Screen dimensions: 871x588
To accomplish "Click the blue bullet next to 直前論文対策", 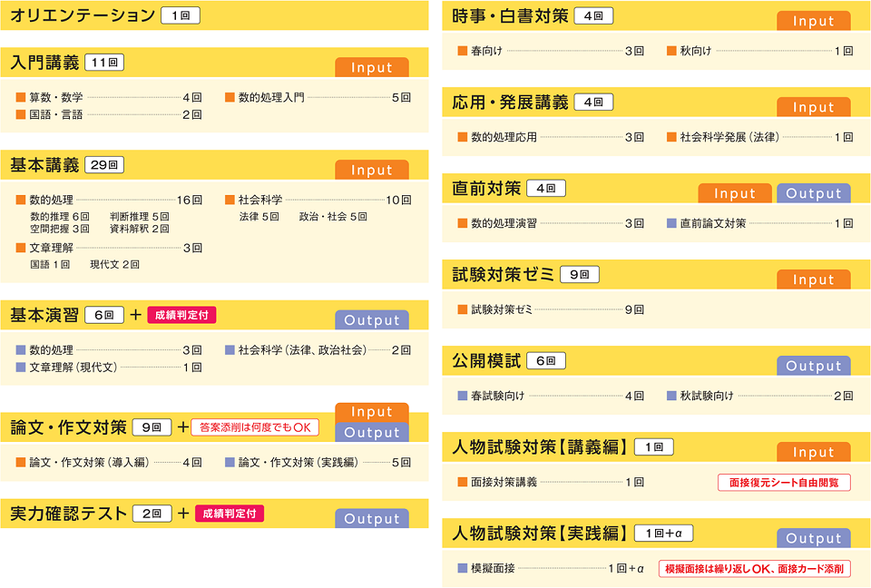I will coord(671,223).
